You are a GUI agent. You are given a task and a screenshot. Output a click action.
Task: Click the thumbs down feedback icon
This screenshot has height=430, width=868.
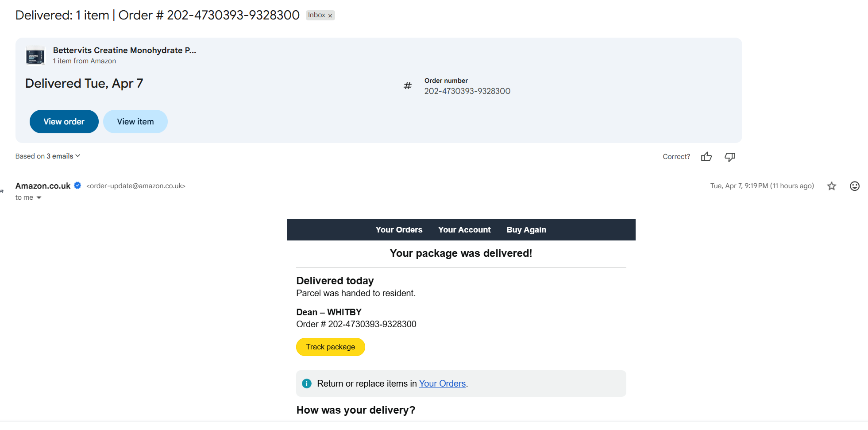coord(730,157)
